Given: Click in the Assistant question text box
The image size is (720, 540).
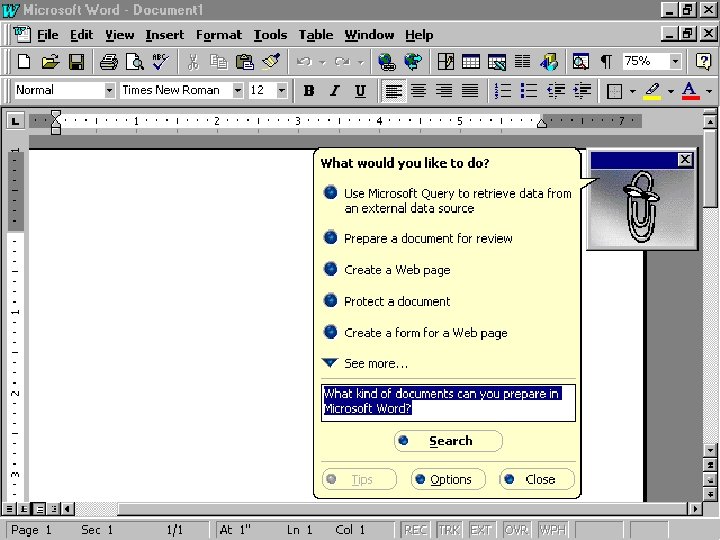Looking at the screenshot, I should click(x=448, y=403).
